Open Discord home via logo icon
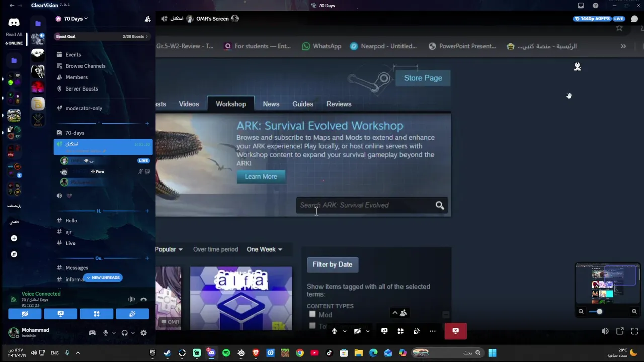Viewport: 644px width, 362px height. [x=14, y=22]
